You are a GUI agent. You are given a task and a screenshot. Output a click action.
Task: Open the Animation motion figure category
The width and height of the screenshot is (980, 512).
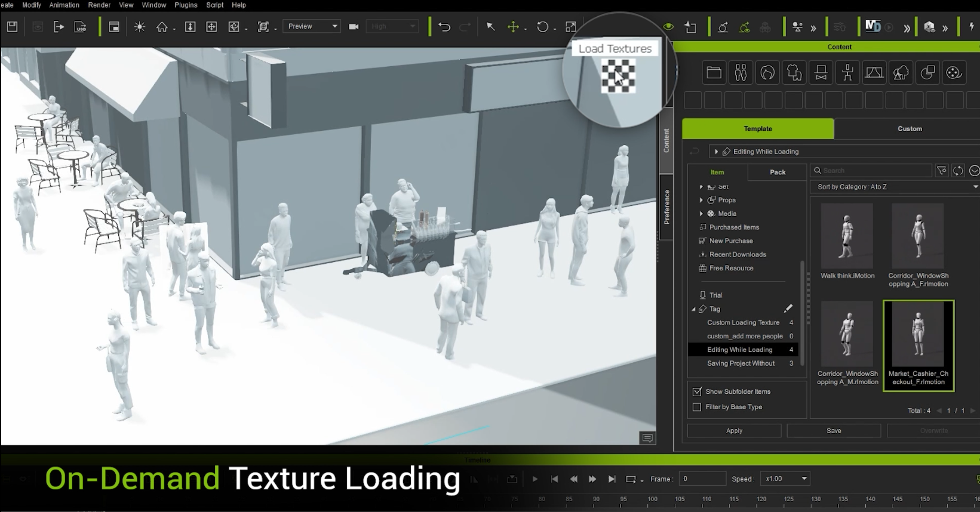[x=847, y=73]
